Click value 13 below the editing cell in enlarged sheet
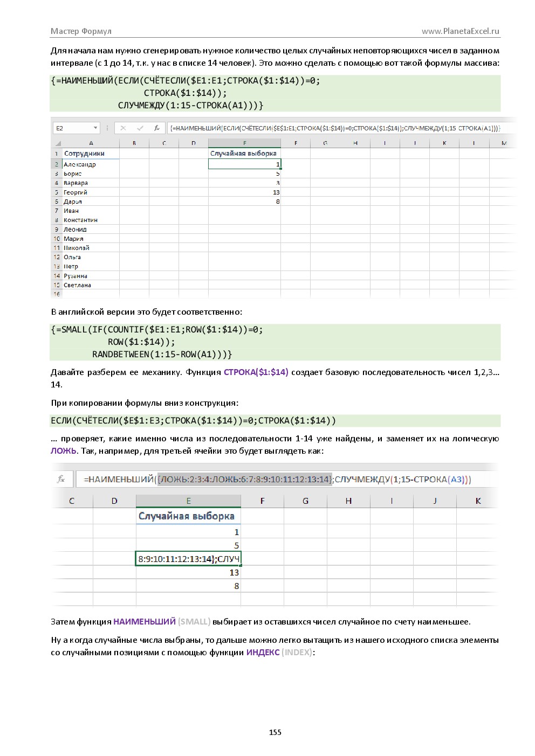 [x=188, y=572]
